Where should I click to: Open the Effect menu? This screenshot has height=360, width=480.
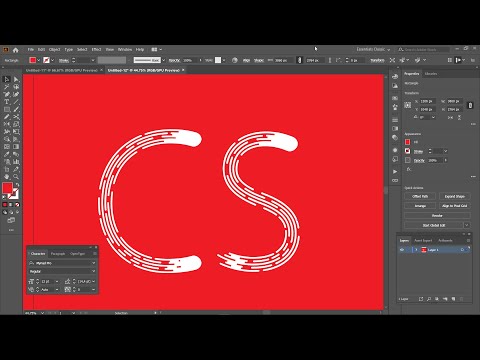96,49
